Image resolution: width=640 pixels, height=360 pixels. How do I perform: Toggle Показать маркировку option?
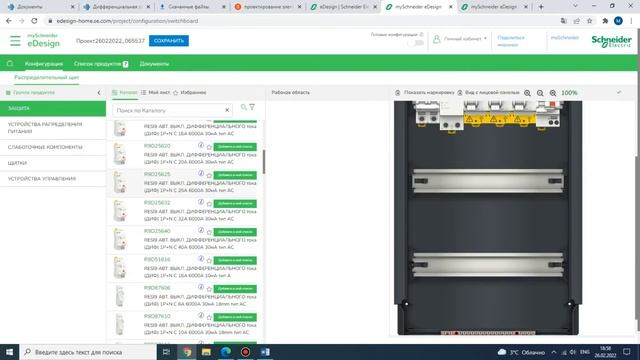[x=424, y=93]
